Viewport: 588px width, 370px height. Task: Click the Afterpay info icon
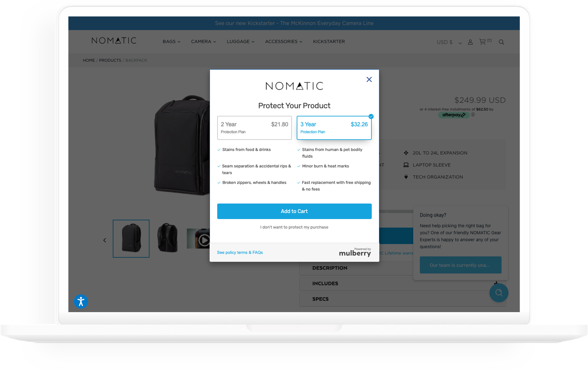click(x=473, y=115)
